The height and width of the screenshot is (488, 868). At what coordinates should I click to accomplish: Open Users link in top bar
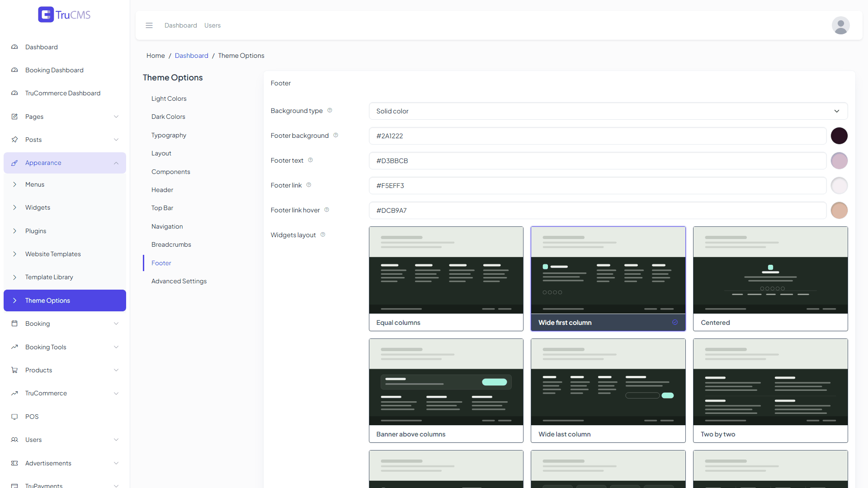click(x=212, y=25)
